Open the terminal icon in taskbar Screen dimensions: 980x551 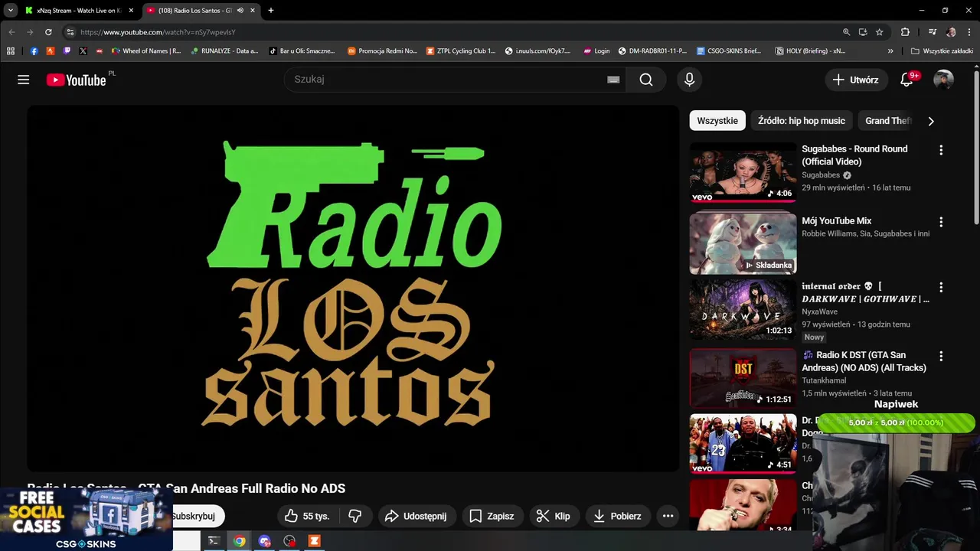214,541
